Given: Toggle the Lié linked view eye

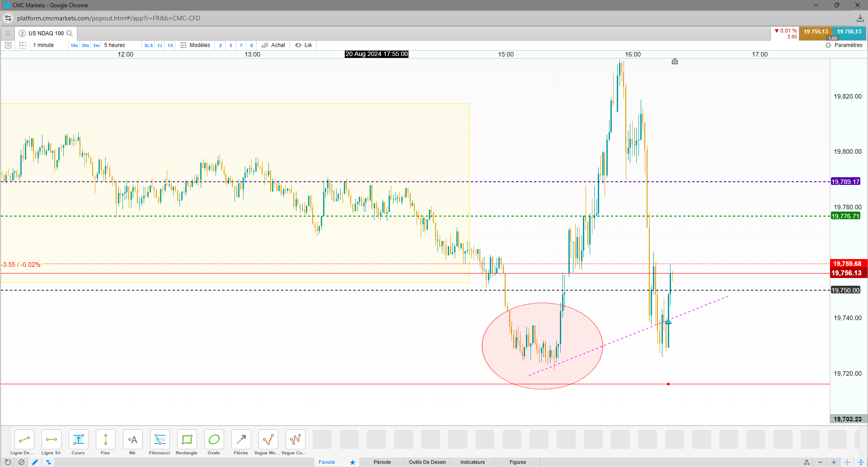Looking at the screenshot, I should click(304, 45).
